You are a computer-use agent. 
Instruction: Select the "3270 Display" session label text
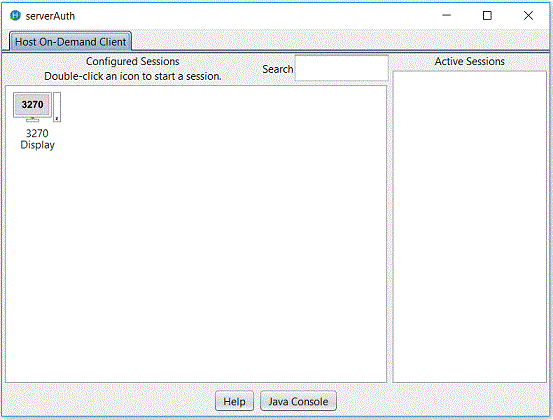[37, 139]
